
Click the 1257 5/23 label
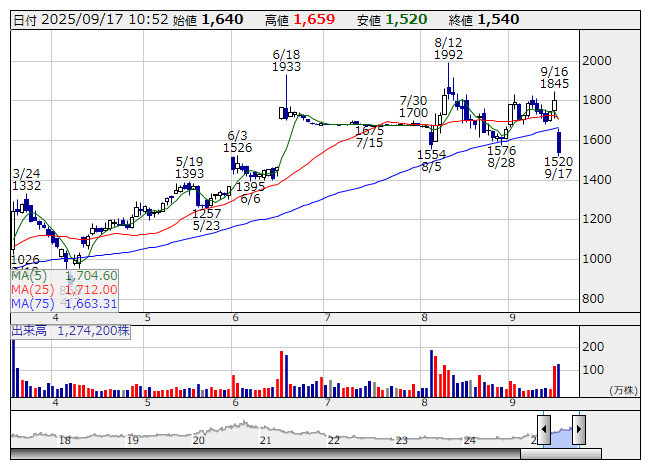pyautogui.click(x=207, y=219)
